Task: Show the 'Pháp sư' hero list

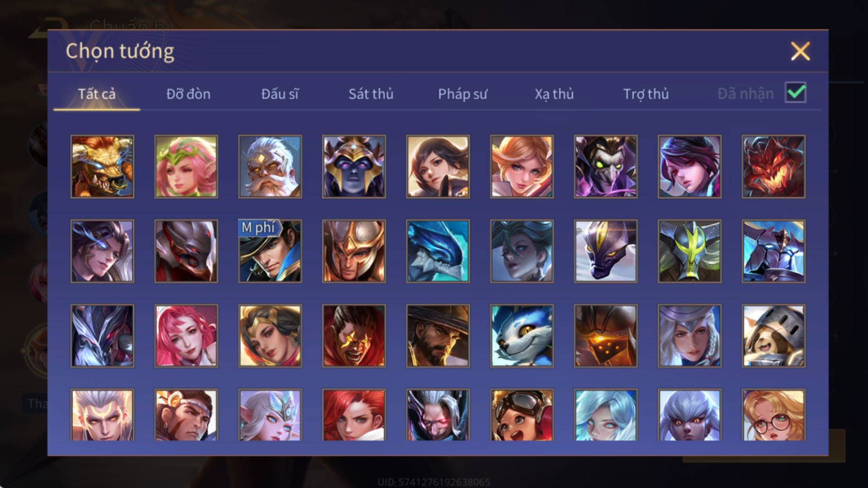Action: [x=462, y=94]
